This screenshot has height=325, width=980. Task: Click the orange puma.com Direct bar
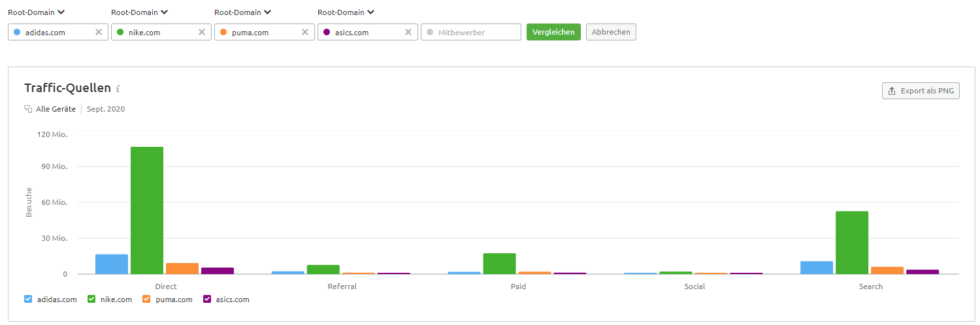coord(182,268)
